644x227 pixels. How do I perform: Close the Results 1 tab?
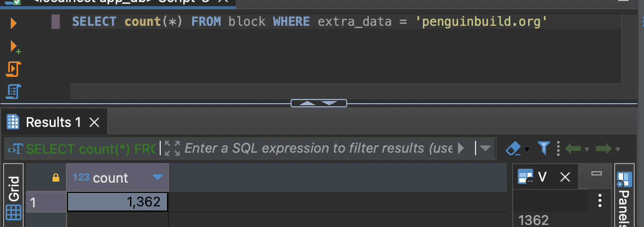pos(94,122)
